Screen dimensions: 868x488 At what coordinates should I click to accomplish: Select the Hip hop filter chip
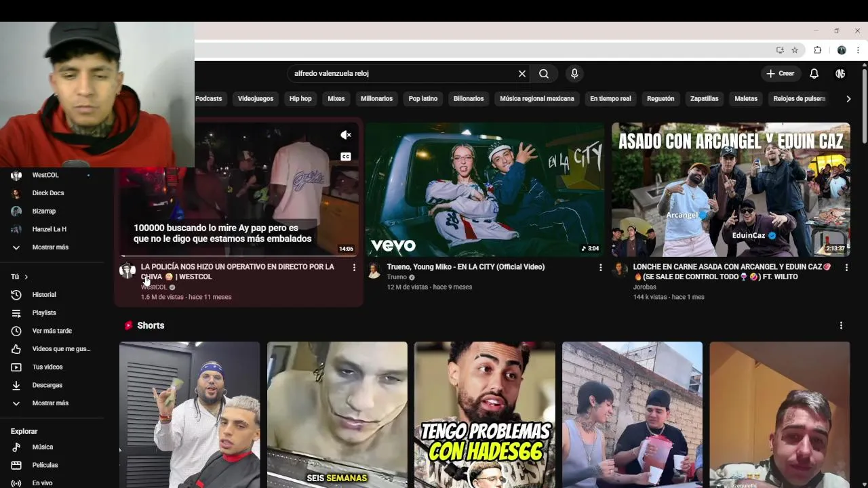[x=300, y=99]
